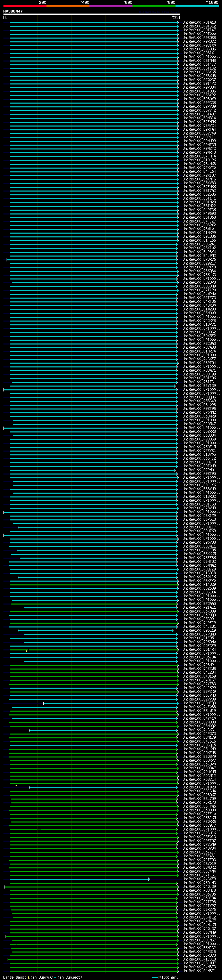
Task: Click the UniRef100_C0SAE1 entry
Action: pyautogui.click(x=199, y=546)
